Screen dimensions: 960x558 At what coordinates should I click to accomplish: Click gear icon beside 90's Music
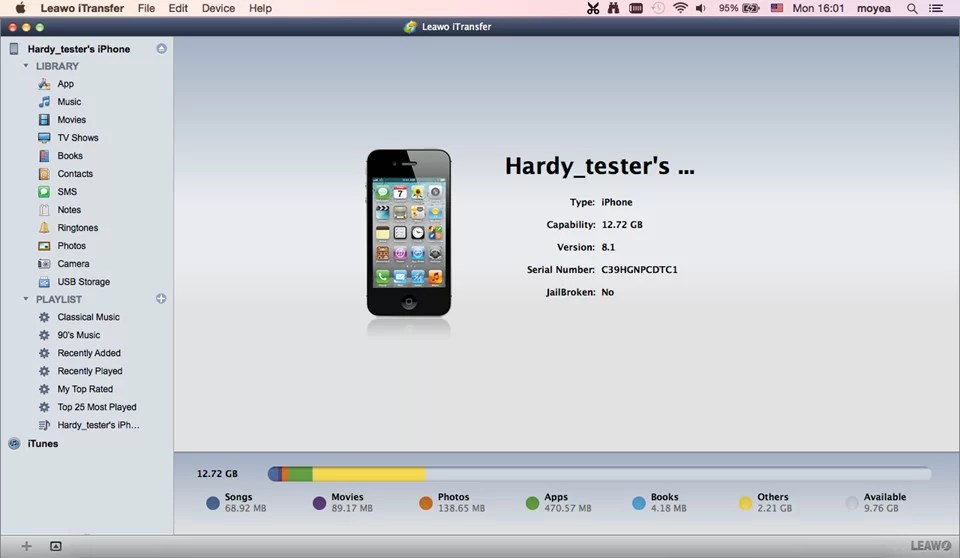44,335
